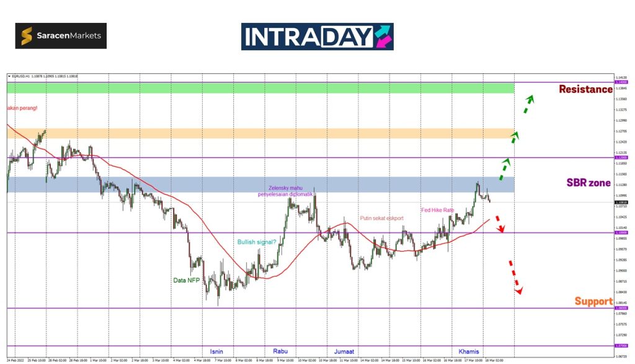Click the Isnin day label
This screenshot has height=364, width=635.
217,352
